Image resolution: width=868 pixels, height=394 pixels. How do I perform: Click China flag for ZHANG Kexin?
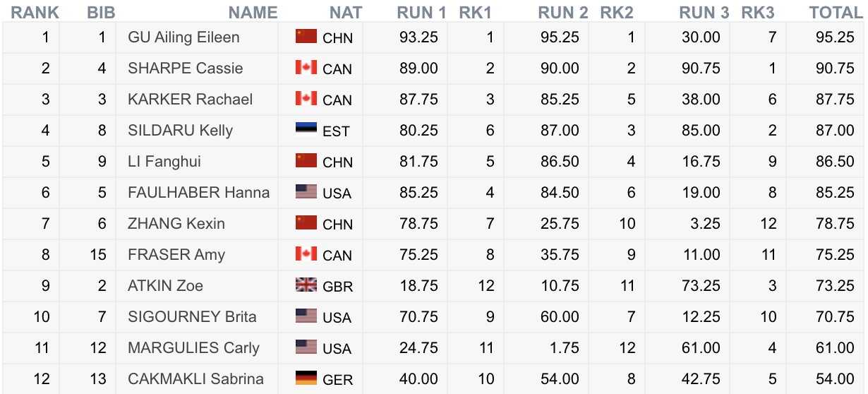tap(306, 223)
